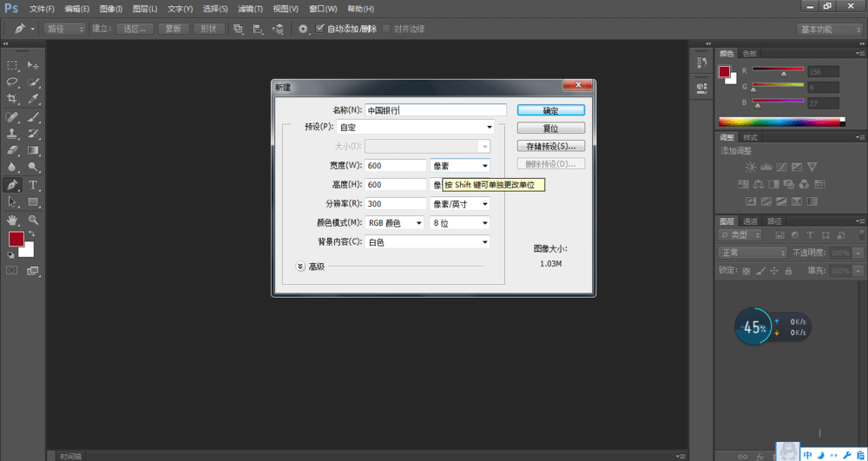Open the color mode RGB 颜色 dropdown
The image size is (868, 461).
395,223
